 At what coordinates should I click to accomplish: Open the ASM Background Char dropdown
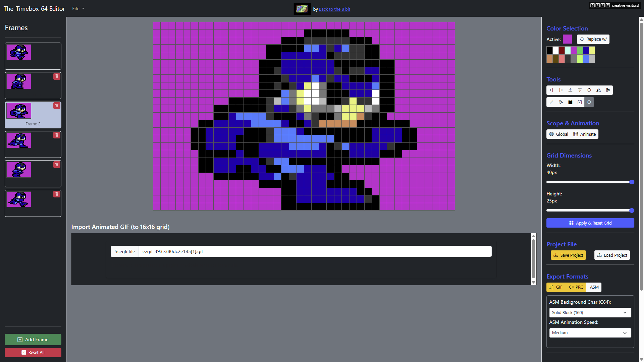point(590,312)
